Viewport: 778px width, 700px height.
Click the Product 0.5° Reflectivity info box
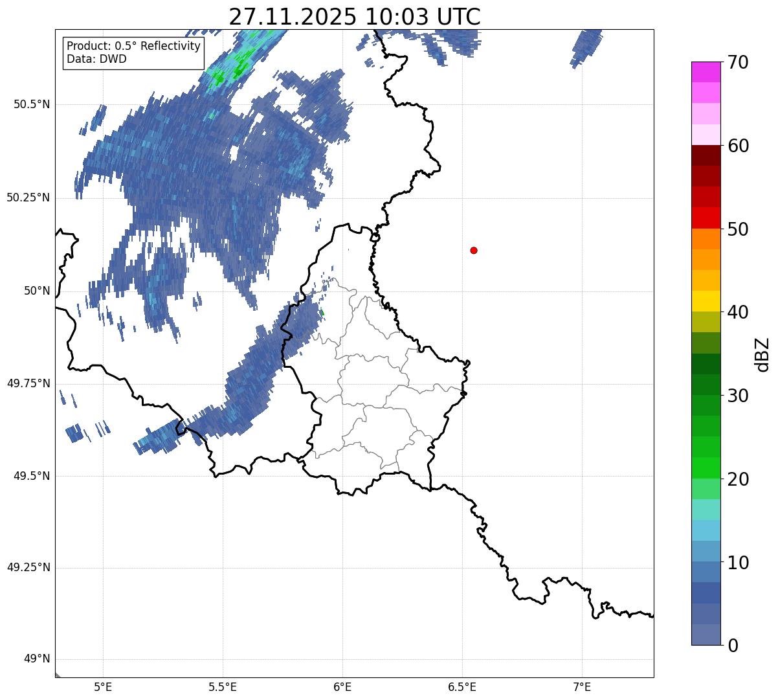click(133, 52)
